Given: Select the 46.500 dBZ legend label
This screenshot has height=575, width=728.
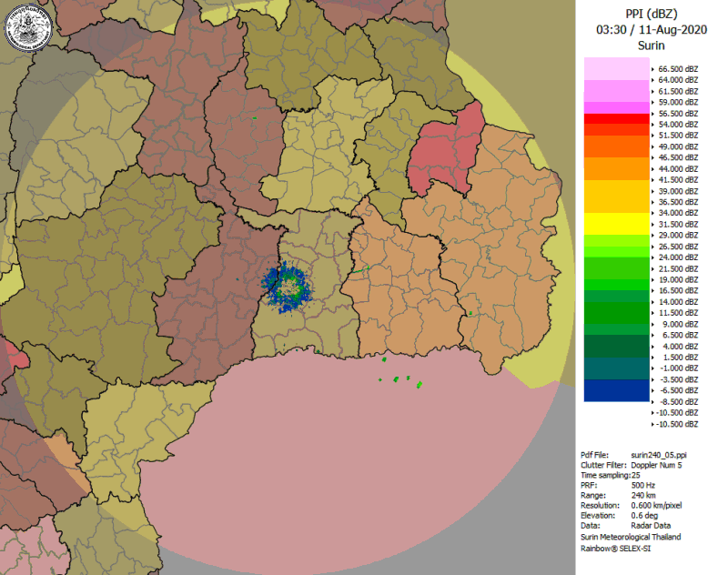Looking at the screenshot, I should [x=678, y=157].
